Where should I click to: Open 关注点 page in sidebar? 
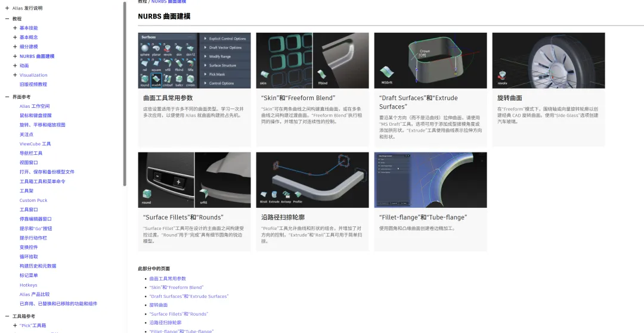click(26, 135)
